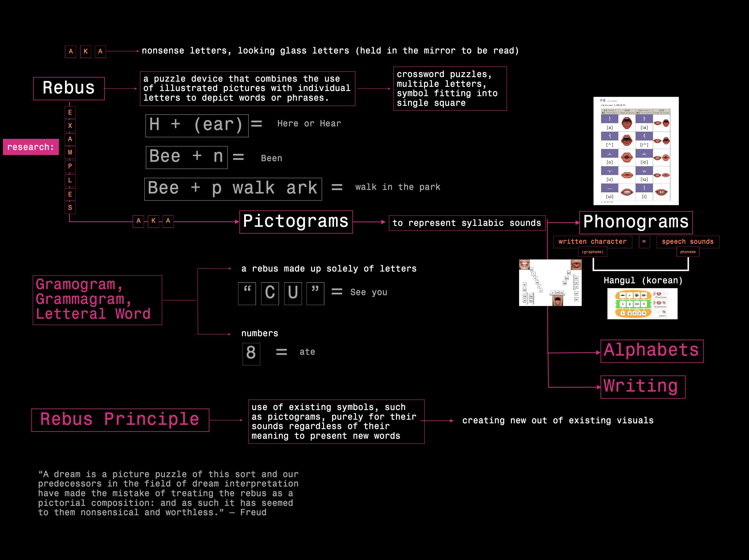
Task: Select the K box left of Pictograms
Action: point(153,221)
